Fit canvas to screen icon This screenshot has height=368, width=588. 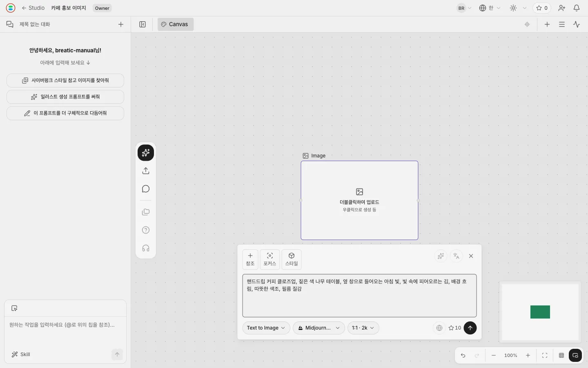(545, 356)
